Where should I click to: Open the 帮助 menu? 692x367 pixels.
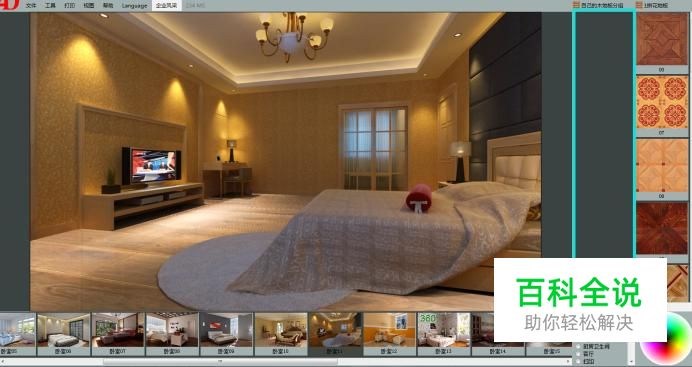108,6
